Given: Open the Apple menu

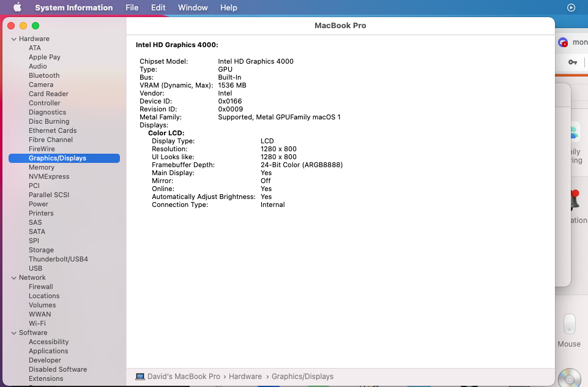Looking at the screenshot, I should (x=17, y=7).
